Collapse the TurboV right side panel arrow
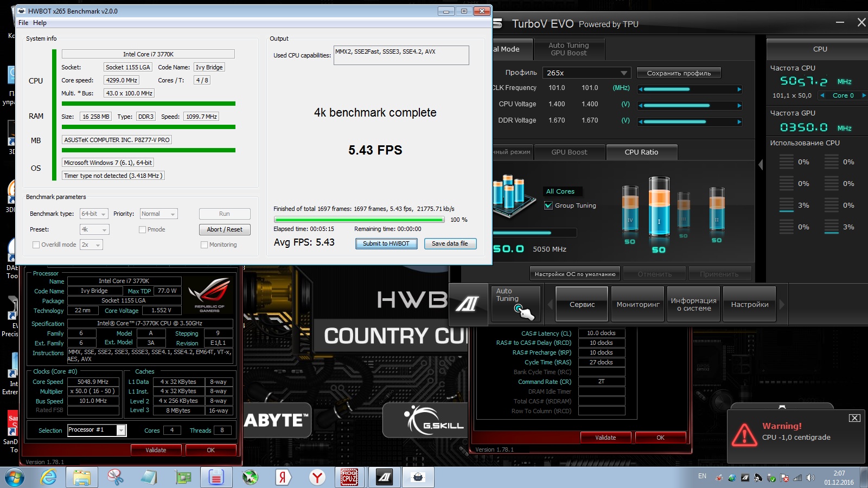The image size is (868, 488). (x=761, y=164)
